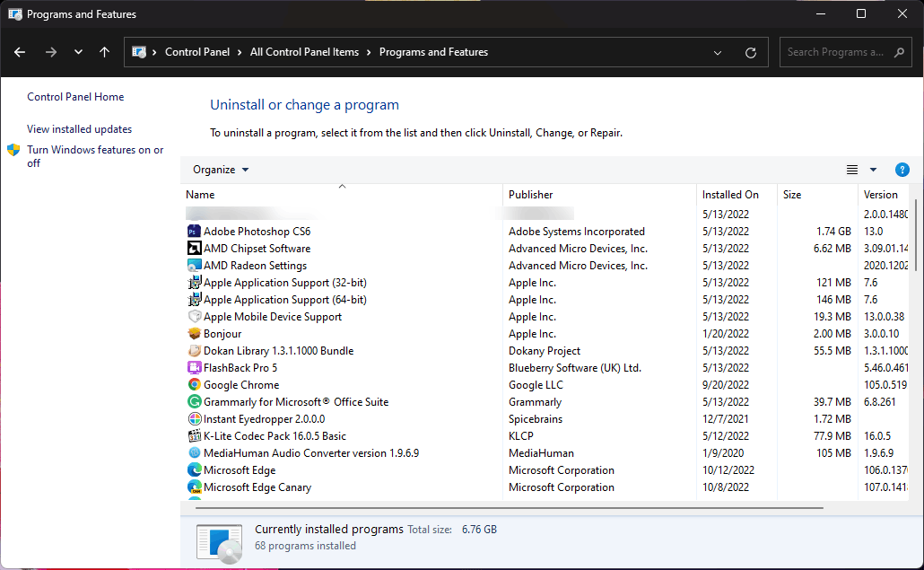
Task: Click Control Panel Home
Action: (75, 96)
